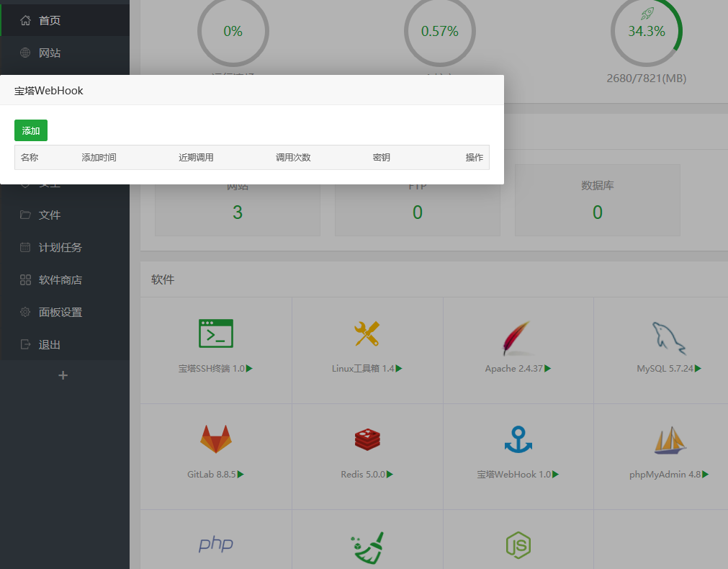Click the 0.57% circular gauge

(x=440, y=31)
